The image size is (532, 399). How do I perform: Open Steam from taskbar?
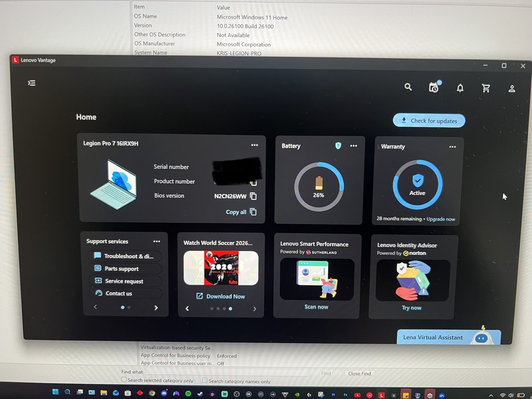[200, 394]
